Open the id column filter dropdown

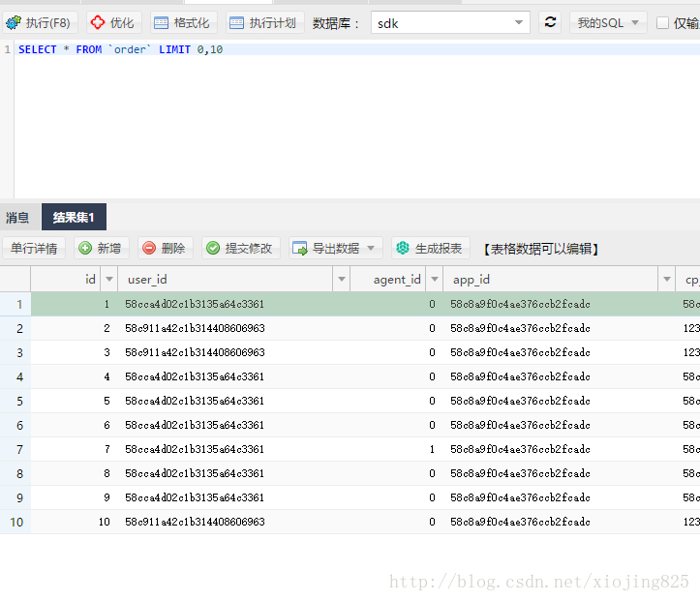(109, 280)
